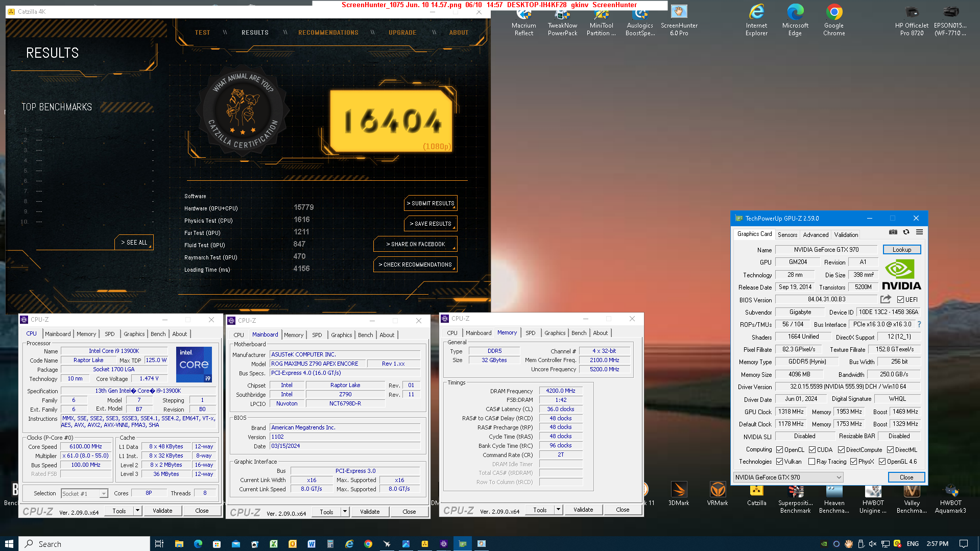This screenshot has height=551, width=980.
Task: Click SEE ALL under Top Benchmarks
Action: pos(134,243)
